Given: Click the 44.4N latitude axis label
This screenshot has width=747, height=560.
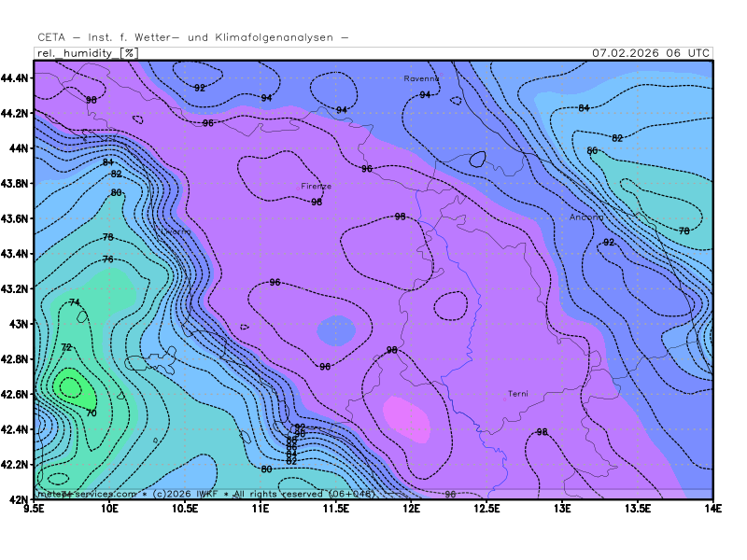Looking at the screenshot, I should pyautogui.click(x=16, y=77).
